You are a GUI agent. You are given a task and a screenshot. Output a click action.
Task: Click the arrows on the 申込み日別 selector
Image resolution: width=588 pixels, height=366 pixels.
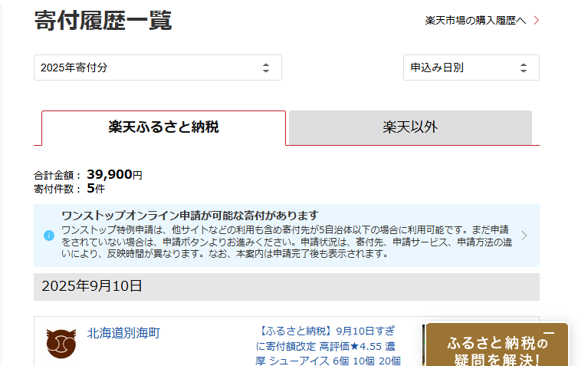(524, 68)
